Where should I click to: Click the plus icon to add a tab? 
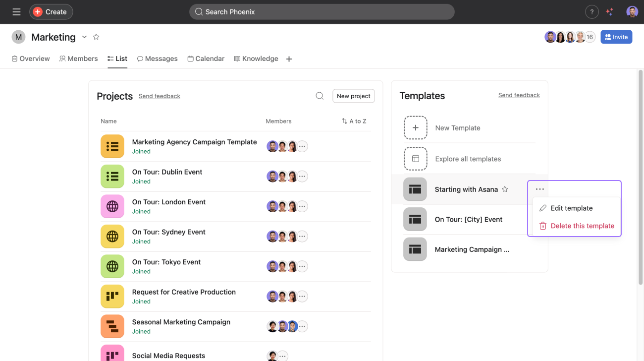click(289, 59)
